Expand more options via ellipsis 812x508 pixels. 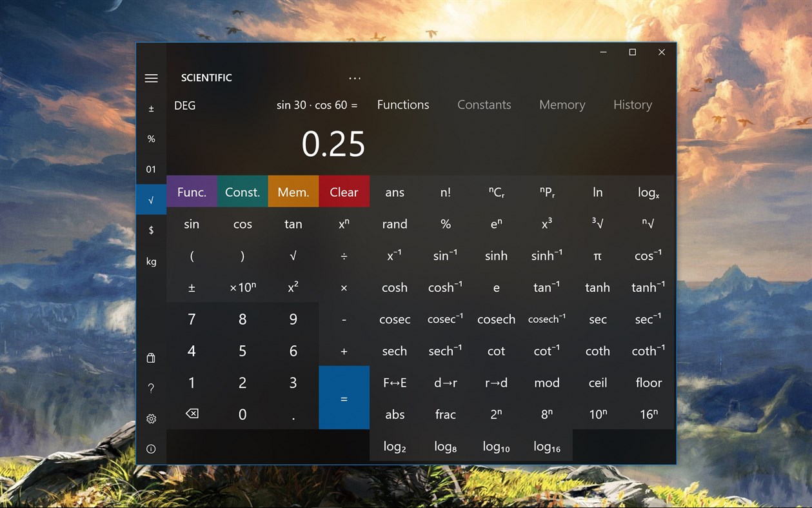pyautogui.click(x=354, y=77)
